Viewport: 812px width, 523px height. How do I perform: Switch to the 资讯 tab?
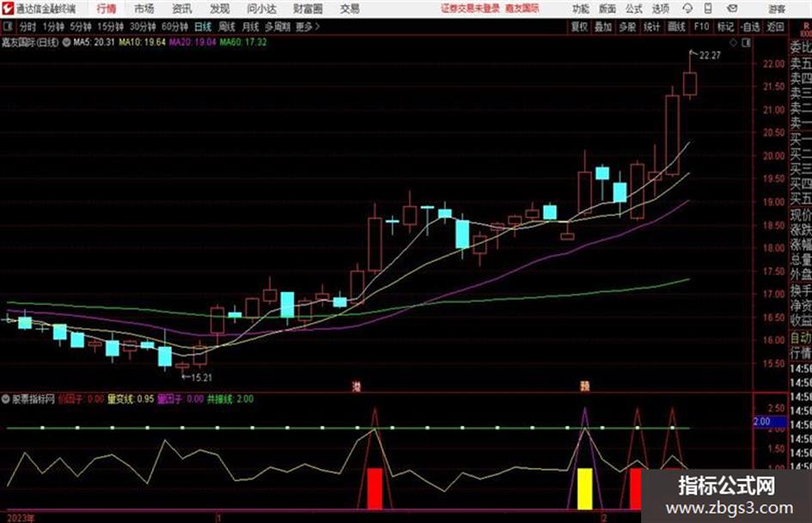coord(182,9)
